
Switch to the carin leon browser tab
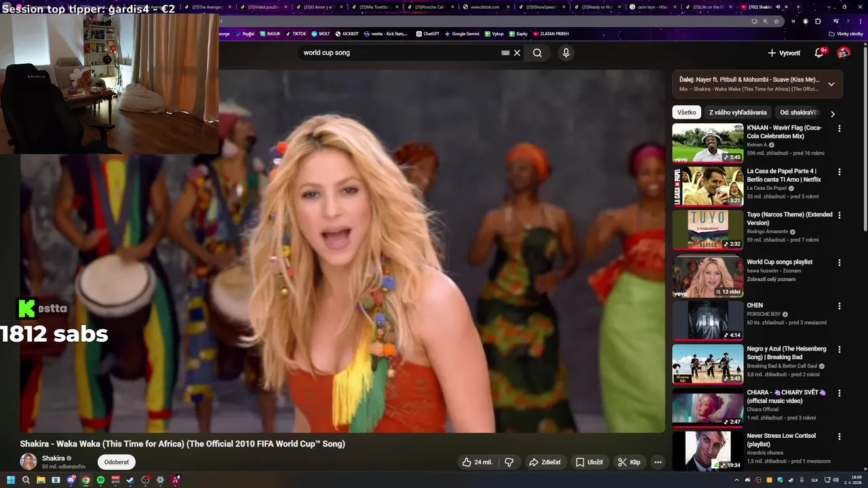click(654, 7)
